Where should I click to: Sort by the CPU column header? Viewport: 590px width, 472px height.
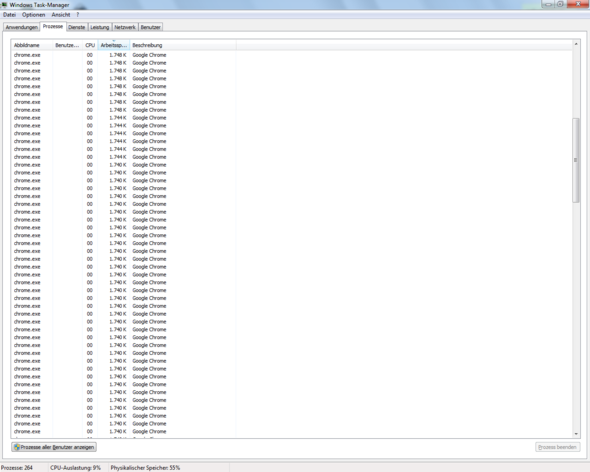(x=90, y=45)
